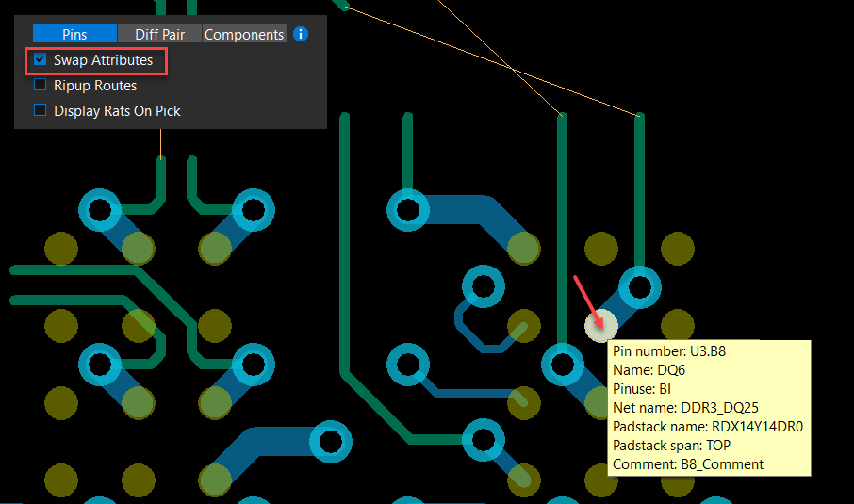This screenshot has width=854, height=504.
Task: Uncheck the Swap Attributes checkbox
Action: coord(40,59)
